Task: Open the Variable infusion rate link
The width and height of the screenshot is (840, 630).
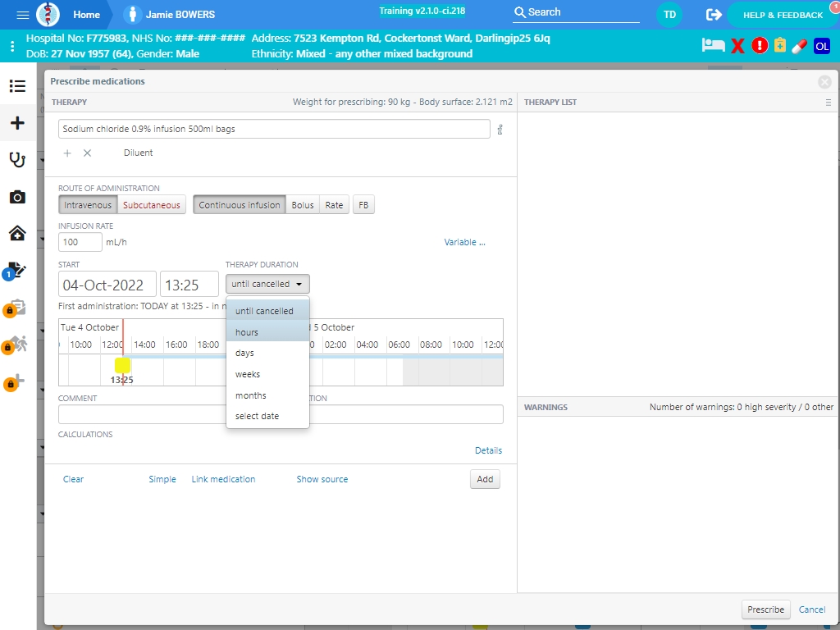Action: coord(464,242)
